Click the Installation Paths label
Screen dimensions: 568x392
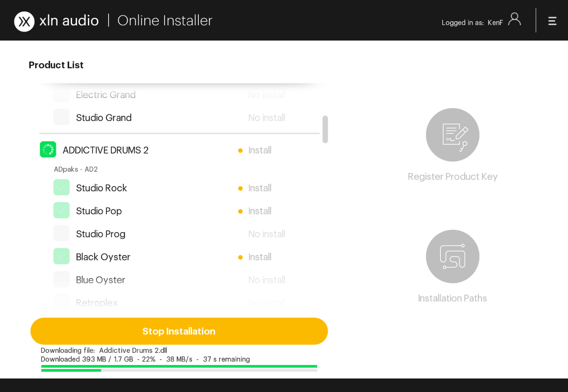pyautogui.click(x=453, y=298)
